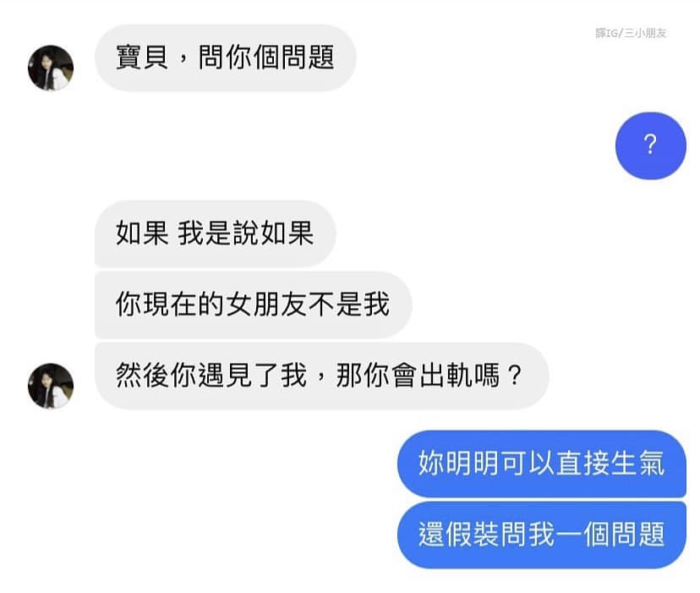Open the profile from the first message avatar
Screen dimensions: 700x593
[x=51, y=68]
